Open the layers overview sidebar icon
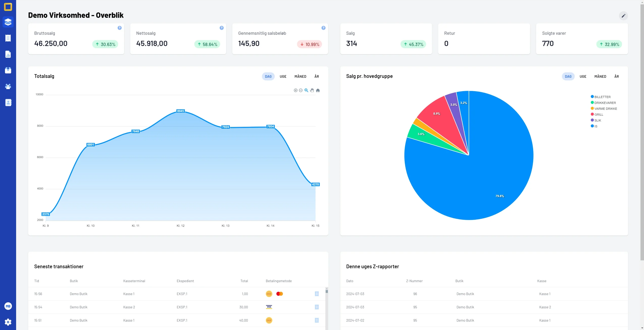 click(x=8, y=22)
